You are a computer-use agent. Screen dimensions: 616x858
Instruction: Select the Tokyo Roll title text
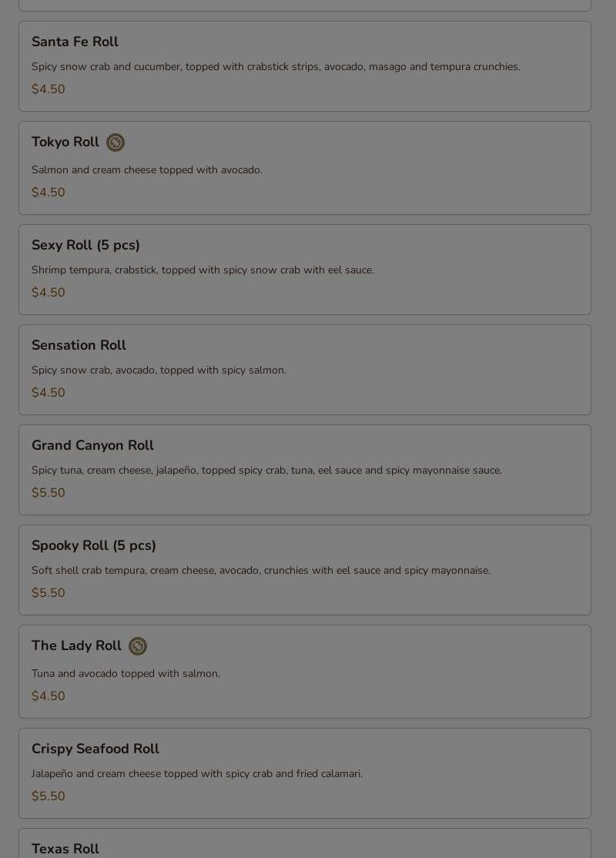tap(65, 142)
